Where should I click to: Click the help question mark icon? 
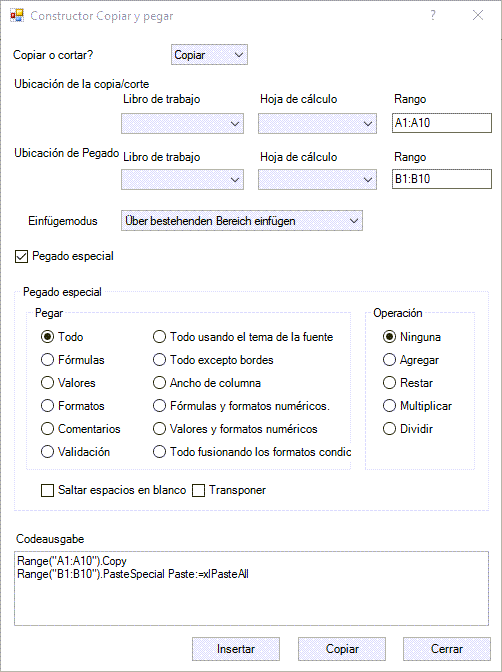pyautogui.click(x=433, y=15)
